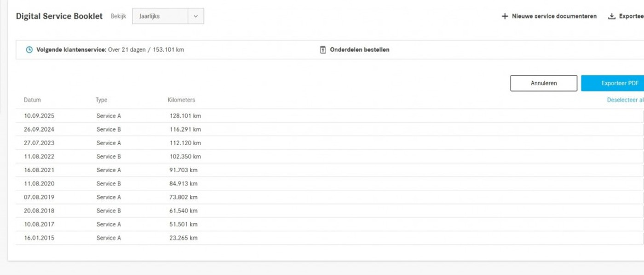
Task: Click the Digital Service Booklet heading
Action: tap(59, 16)
